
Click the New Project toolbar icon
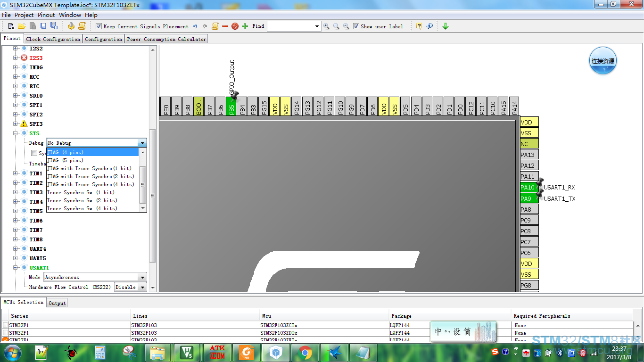pyautogui.click(x=11, y=26)
